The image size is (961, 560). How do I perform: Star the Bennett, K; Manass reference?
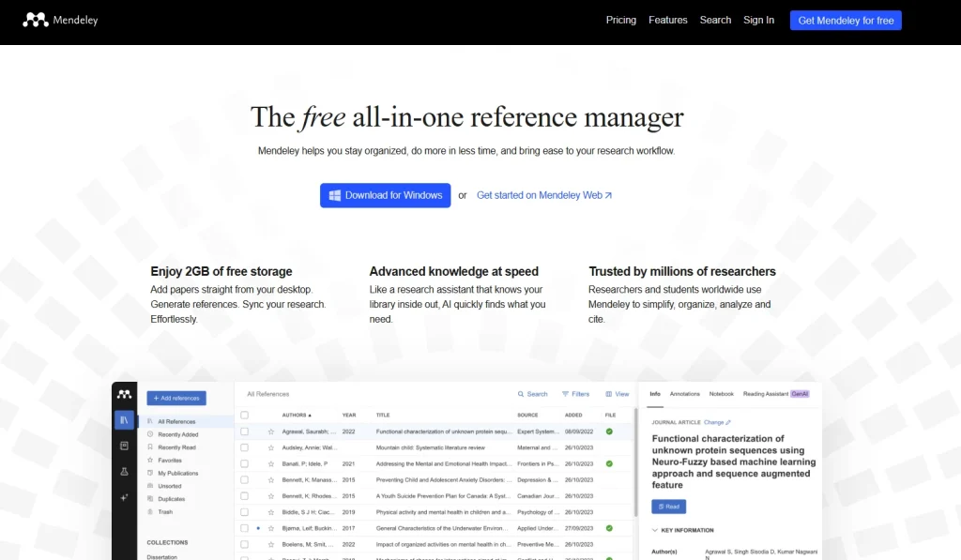tap(271, 479)
